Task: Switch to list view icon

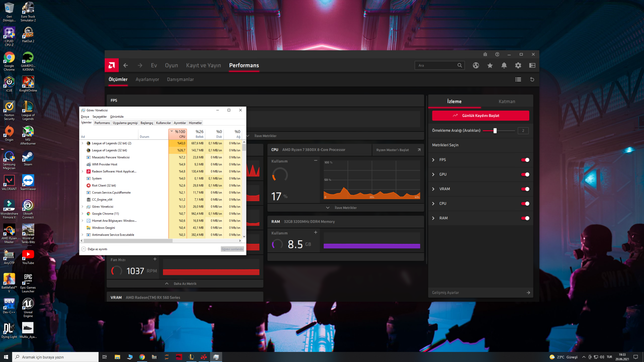Action: (x=518, y=79)
